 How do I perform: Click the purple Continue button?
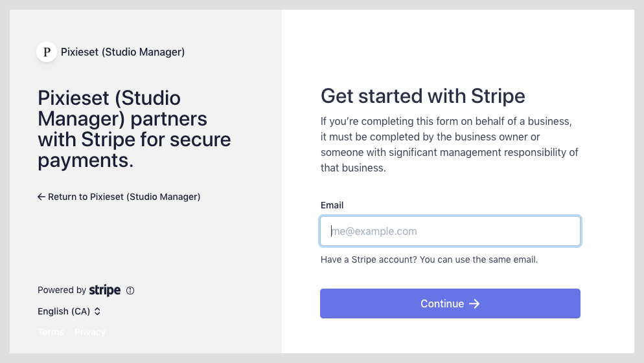pos(450,303)
